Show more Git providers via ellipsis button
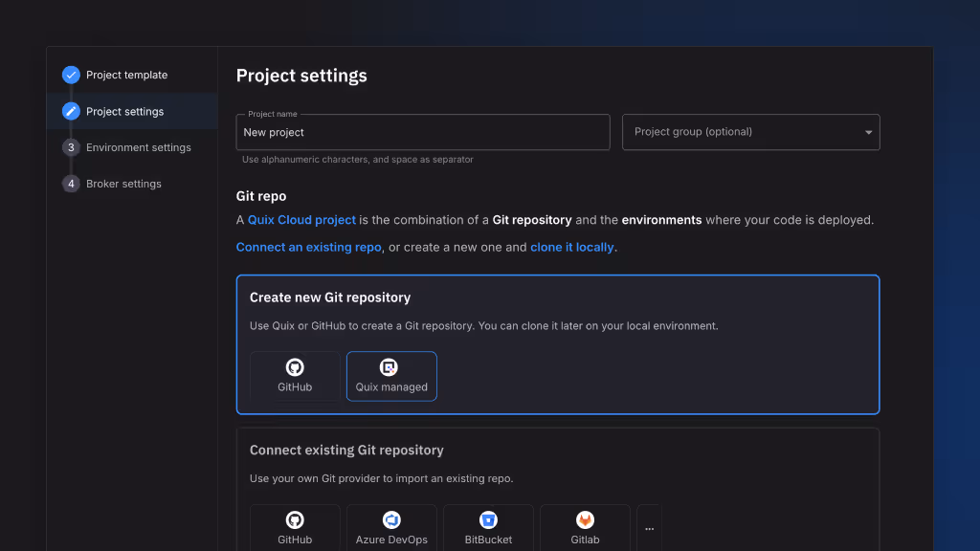980x551 pixels. coord(650,528)
